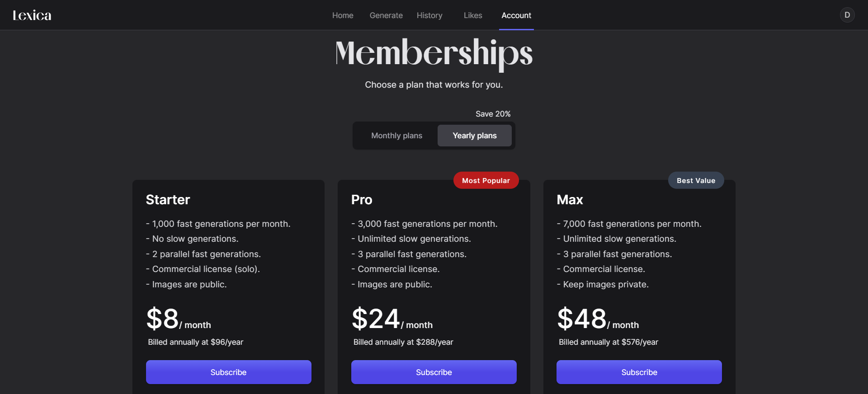The width and height of the screenshot is (868, 394).
Task: Go to the Home page
Action: [343, 15]
